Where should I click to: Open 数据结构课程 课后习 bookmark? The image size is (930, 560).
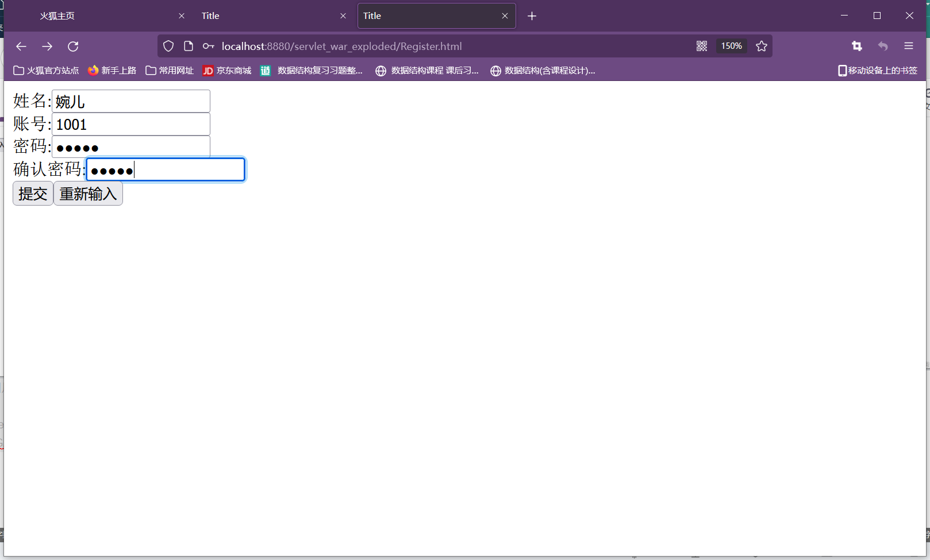[x=427, y=71]
